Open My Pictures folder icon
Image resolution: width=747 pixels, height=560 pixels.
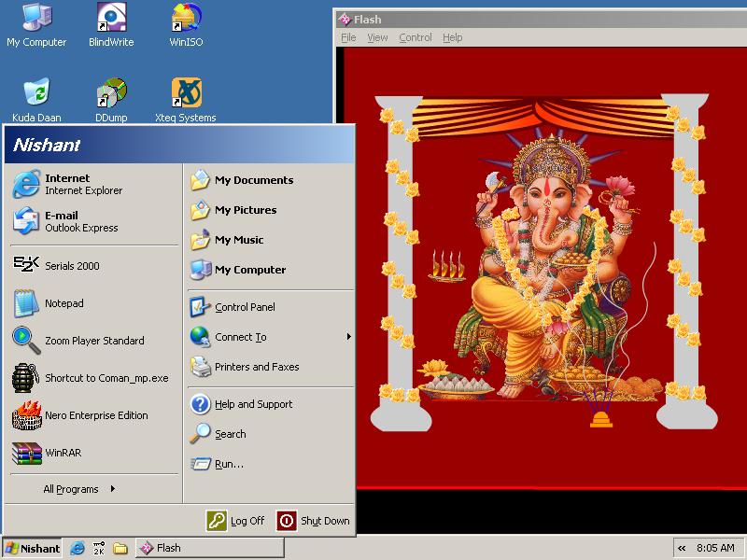[x=200, y=210]
